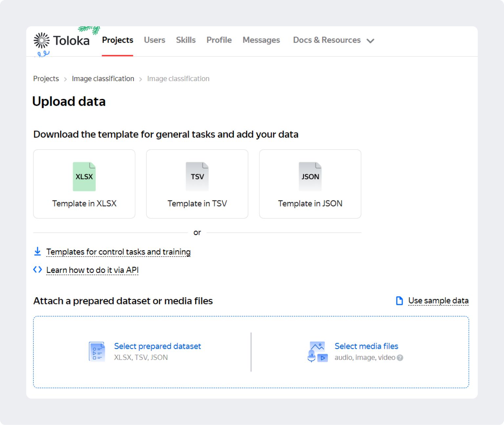Image resolution: width=504 pixels, height=425 pixels.
Task: Open the Docs & Resources menu
Action: pos(327,40)
